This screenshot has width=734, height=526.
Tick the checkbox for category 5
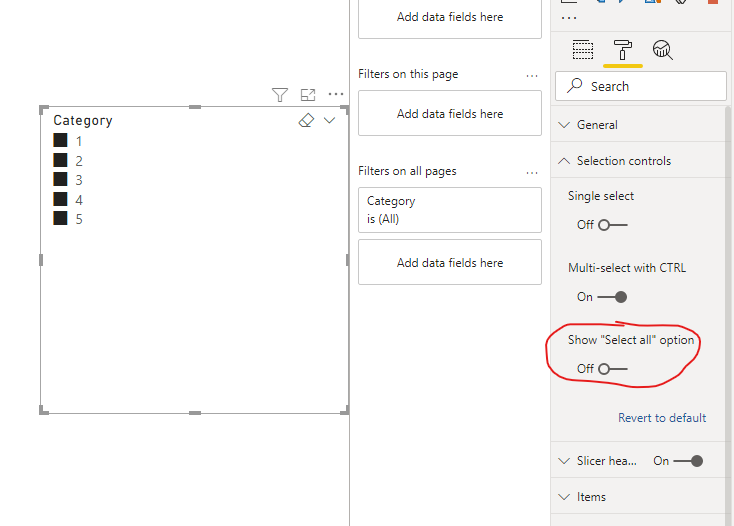(60, 218)
